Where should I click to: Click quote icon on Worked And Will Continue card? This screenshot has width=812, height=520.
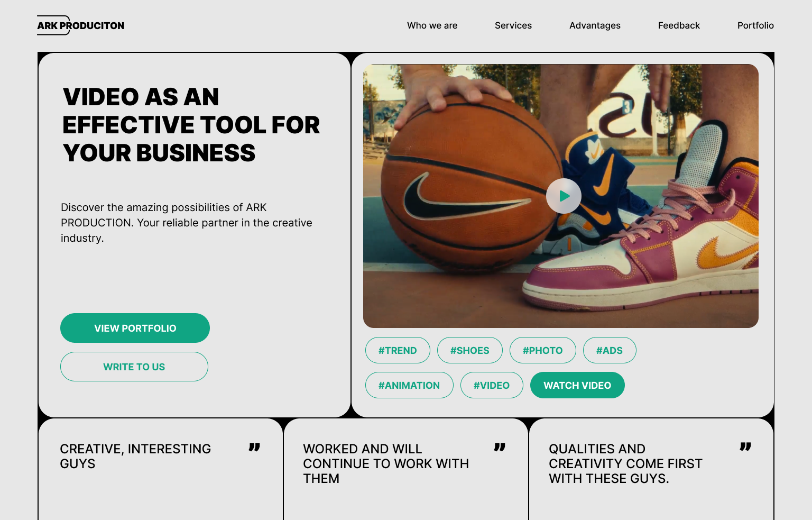click(x=500, y=448)
